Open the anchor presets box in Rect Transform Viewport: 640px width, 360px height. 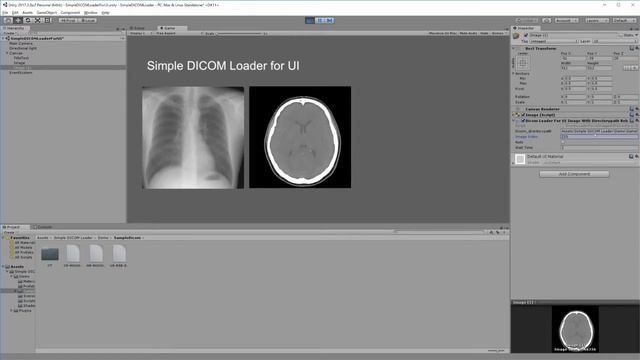(x=523, y=63)
